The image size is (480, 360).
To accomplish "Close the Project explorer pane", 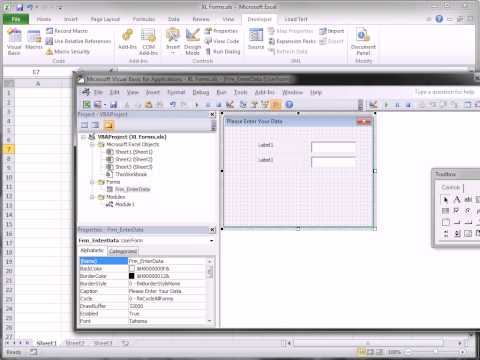I will [x=212, y=114].
